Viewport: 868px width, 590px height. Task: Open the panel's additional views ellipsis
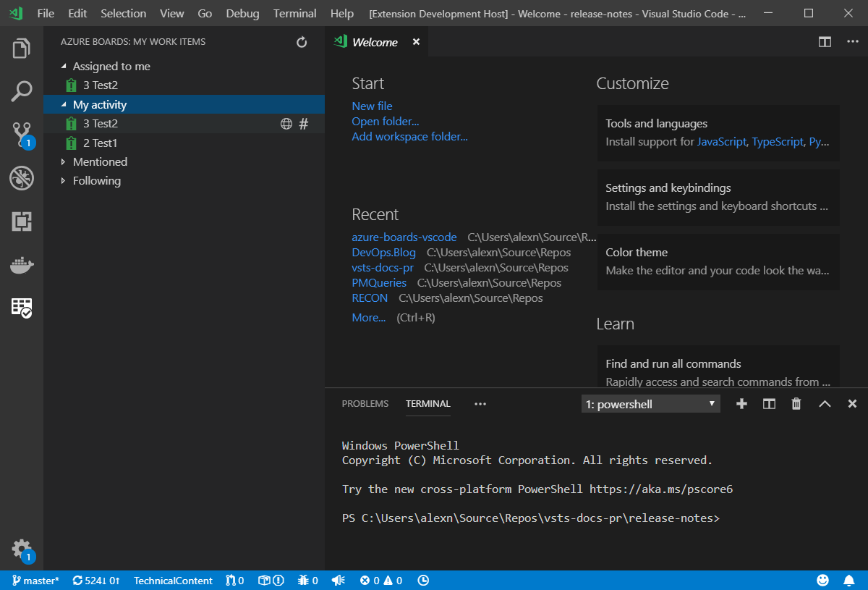tap(480, 404)
